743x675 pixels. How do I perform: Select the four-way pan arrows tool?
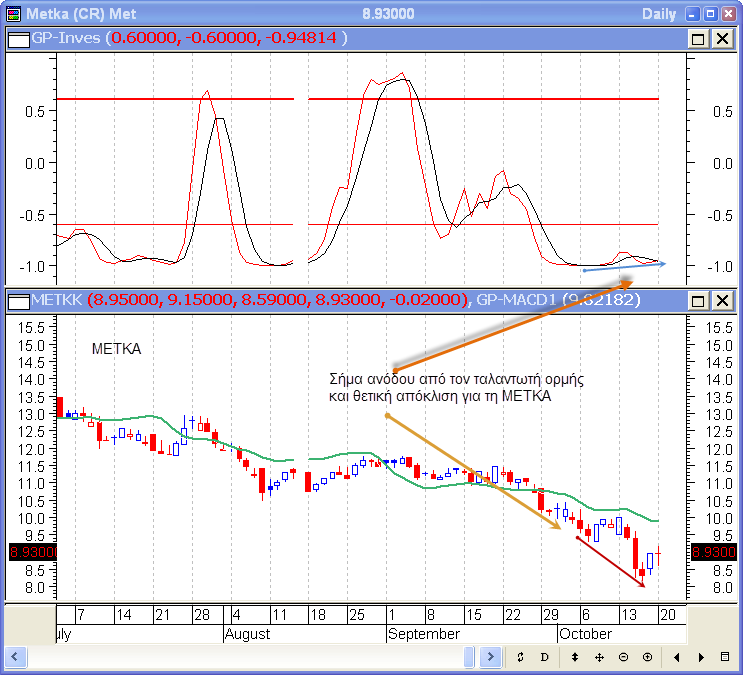click(x=599, y=657)
